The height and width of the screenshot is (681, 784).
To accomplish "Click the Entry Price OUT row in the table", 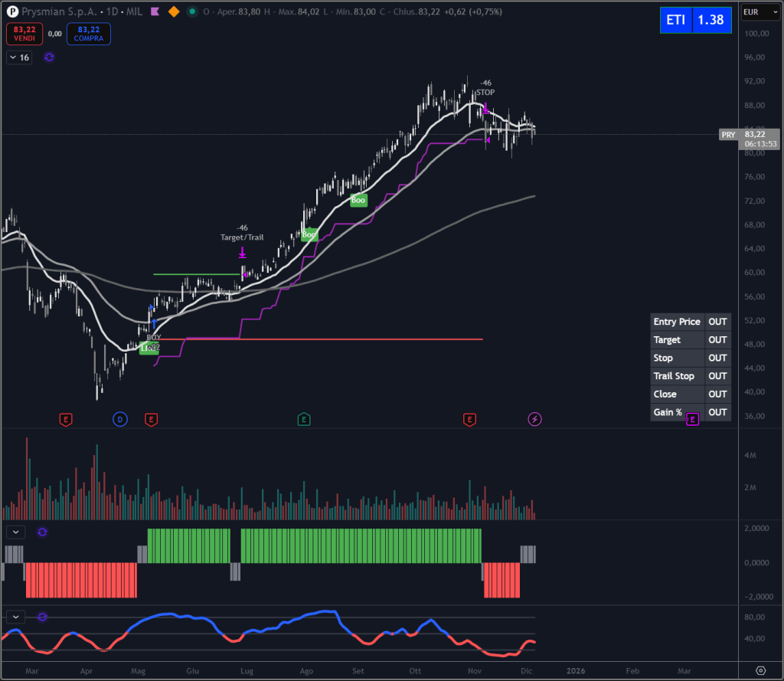I will point(689,321).
